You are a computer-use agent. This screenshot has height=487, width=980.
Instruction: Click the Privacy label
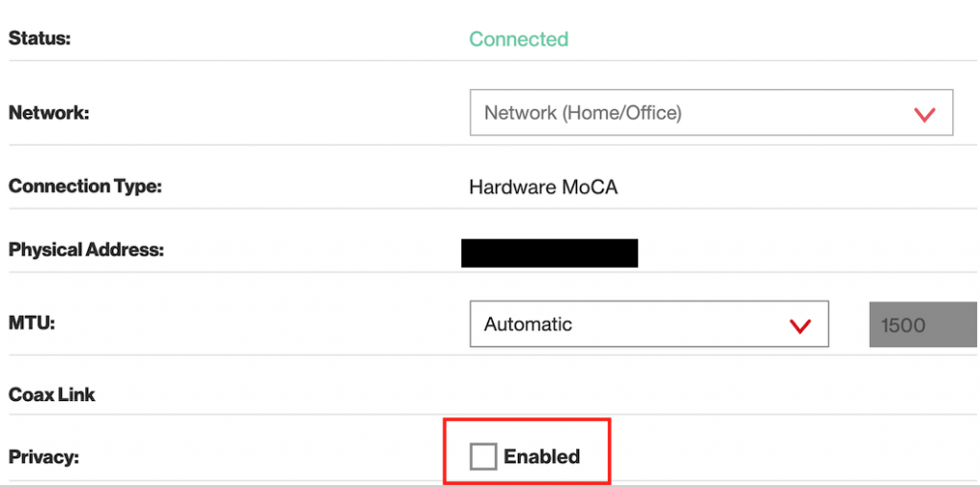coord(43,457)
